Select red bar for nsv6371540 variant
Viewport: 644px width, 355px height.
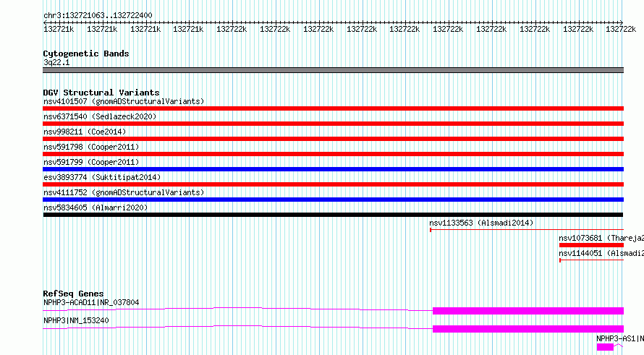(x=333, y=124)
